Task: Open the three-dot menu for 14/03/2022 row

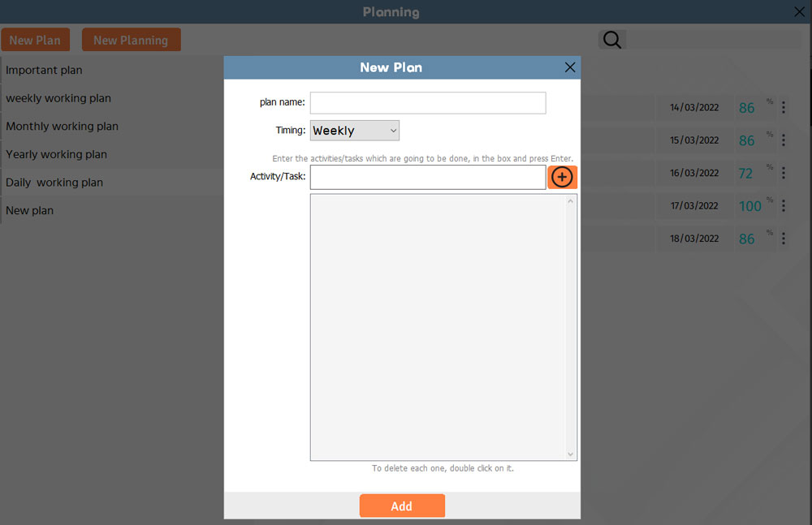Action: (x=784, y=107)
